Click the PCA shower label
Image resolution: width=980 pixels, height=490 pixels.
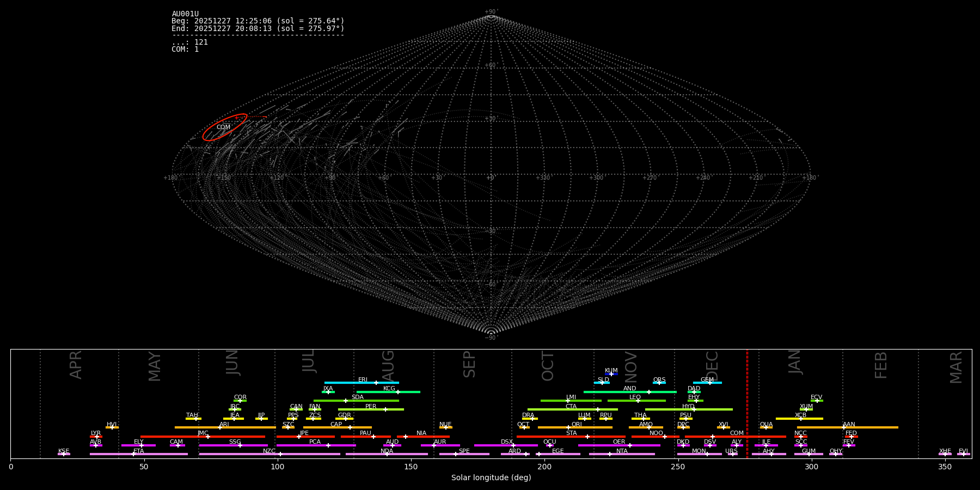pos(315,442)
